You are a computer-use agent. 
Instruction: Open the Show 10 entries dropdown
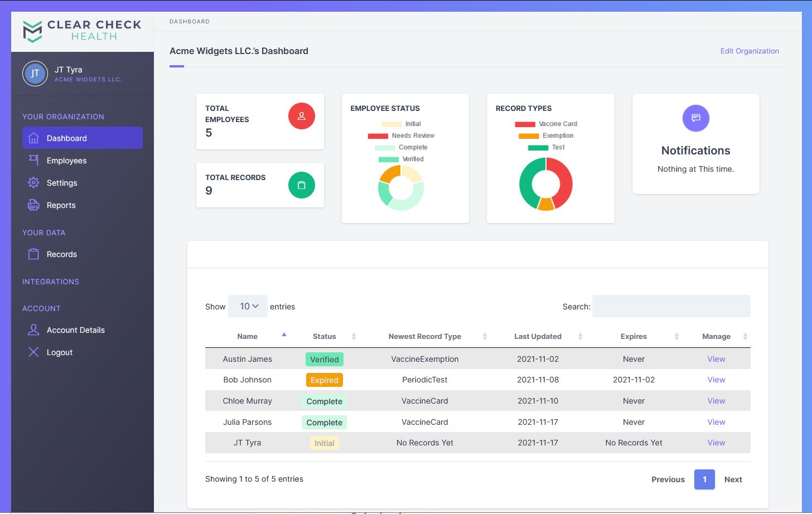coord(248,306)
